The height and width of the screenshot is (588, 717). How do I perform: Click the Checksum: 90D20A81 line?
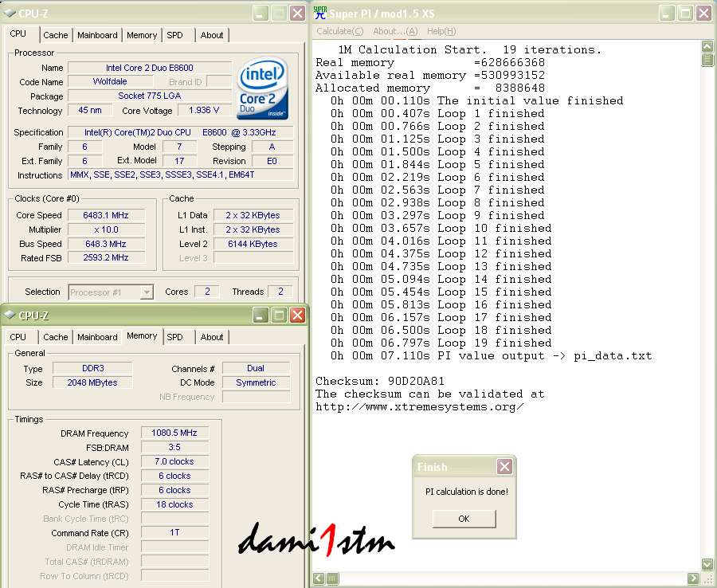coord(380,381)
